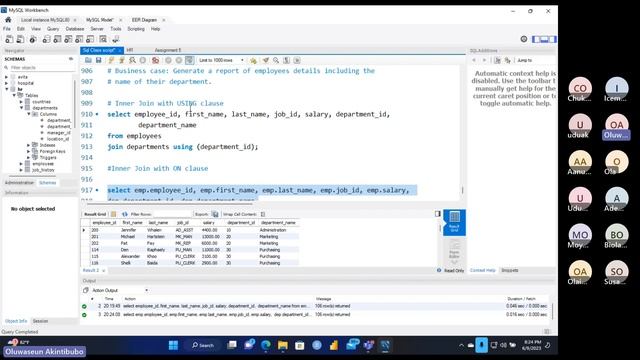Create new function toolbar icon

pyautogui.click(x=90, y=39)
